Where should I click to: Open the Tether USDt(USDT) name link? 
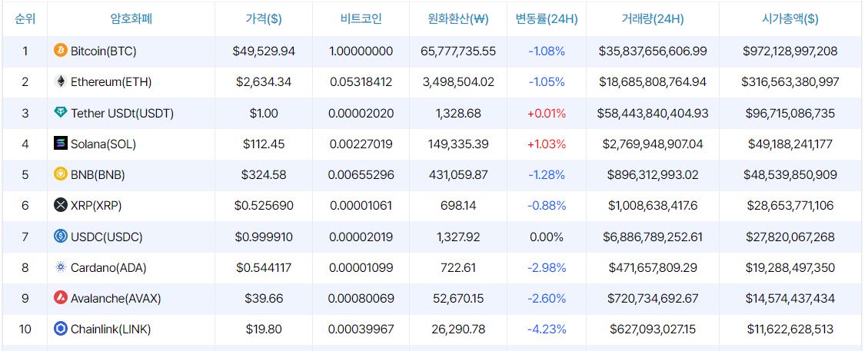pyautogui.click(x=122, y=114)
